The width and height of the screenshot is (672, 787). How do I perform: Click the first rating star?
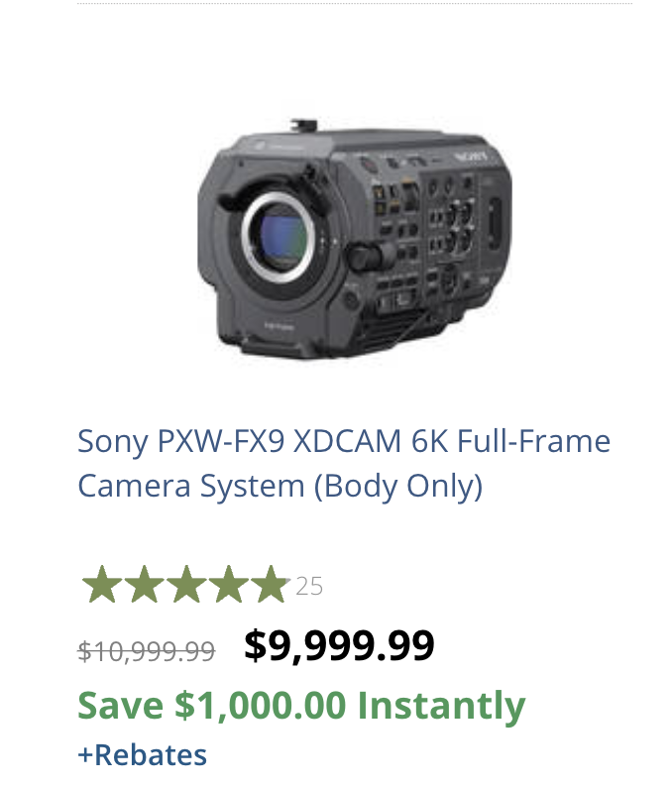click(102, 584)
